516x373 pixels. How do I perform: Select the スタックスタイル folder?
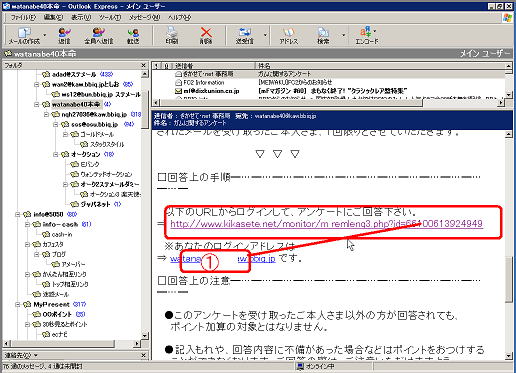(107, 144)
